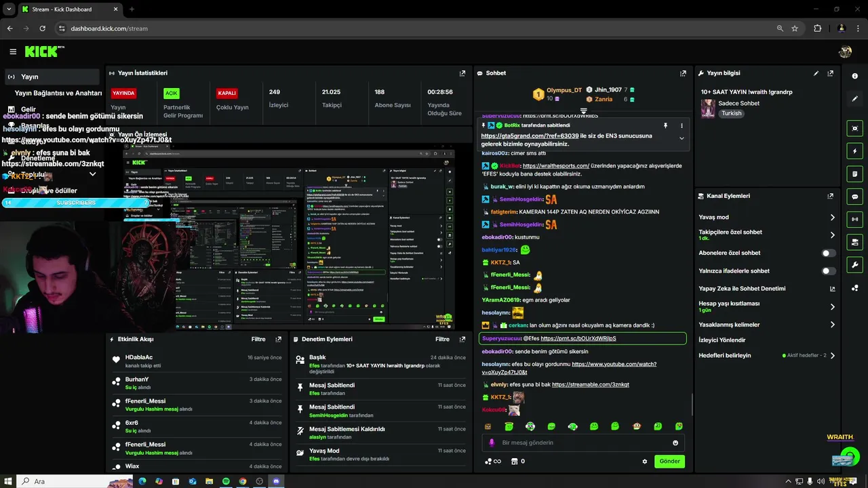This screenshot has height=488, width=868.
Task: Click the first emote in quick emote row
Action: coord(488,426)
